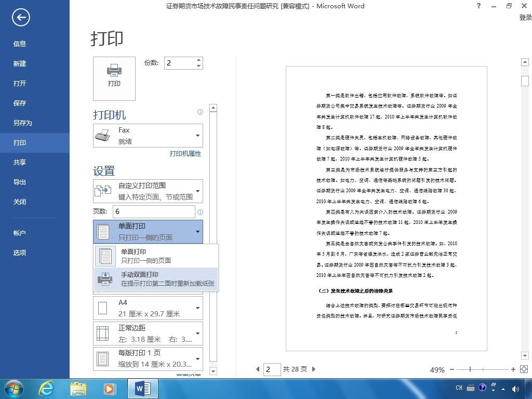Click the preview scrollbar thumb
The width and height of the screenshot is (532, 399).
[x=525, y=81]
